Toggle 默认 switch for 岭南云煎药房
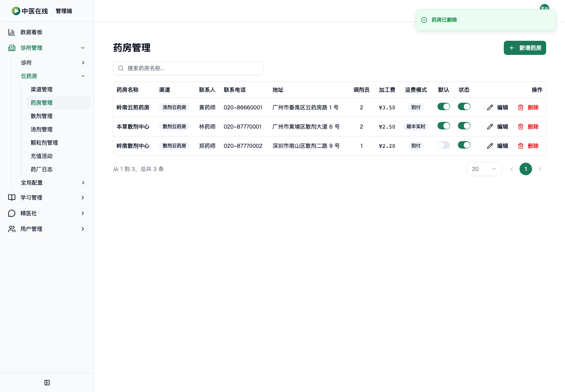This screenshot has height=392, width=565. [444, 107]
